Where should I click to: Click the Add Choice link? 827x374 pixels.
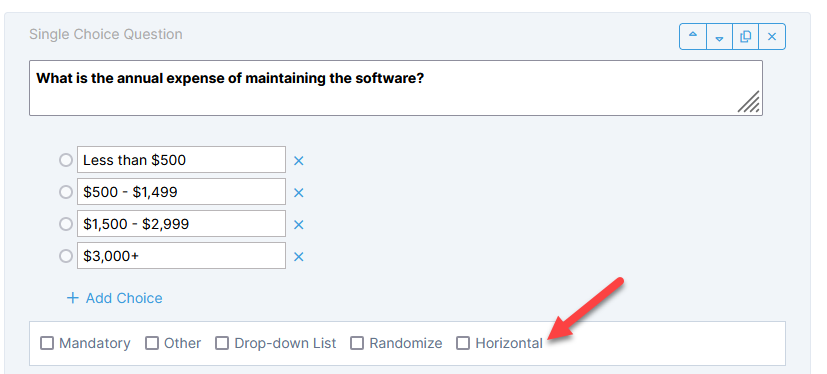(x=114, y=298)
